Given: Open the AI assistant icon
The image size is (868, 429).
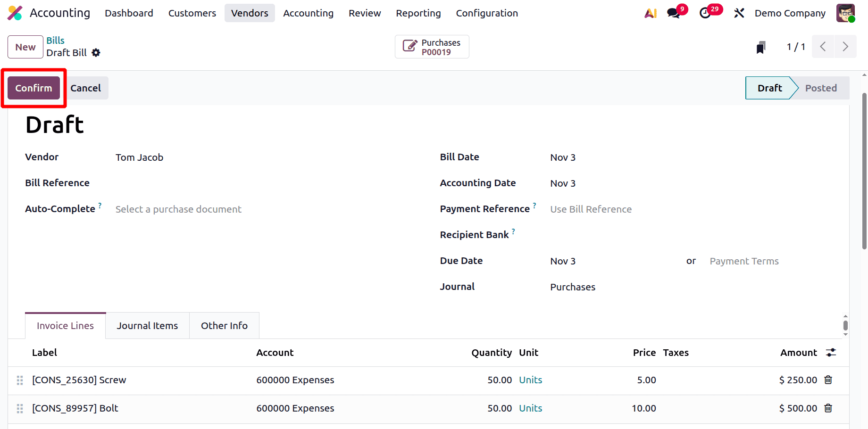Looking at the screenshot, I should [650, 13].
